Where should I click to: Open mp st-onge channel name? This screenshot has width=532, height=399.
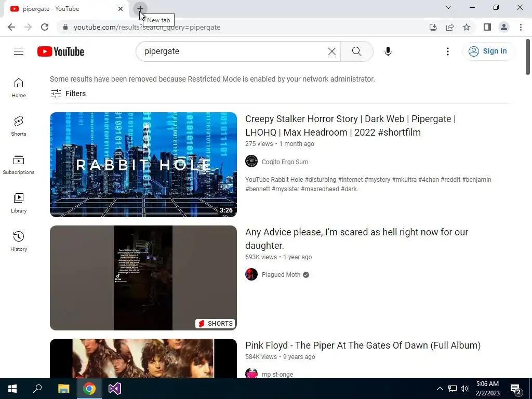(277, 374)
